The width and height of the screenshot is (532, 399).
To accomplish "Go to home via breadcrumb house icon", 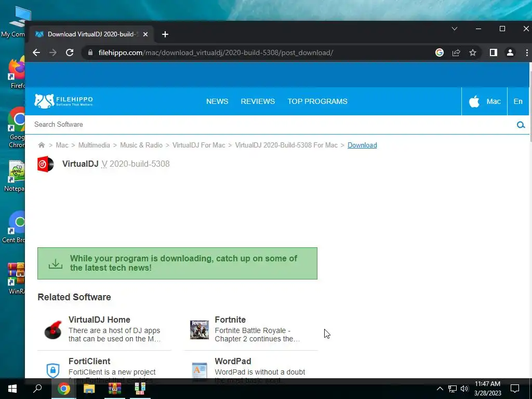I will [x=42, y=145].
